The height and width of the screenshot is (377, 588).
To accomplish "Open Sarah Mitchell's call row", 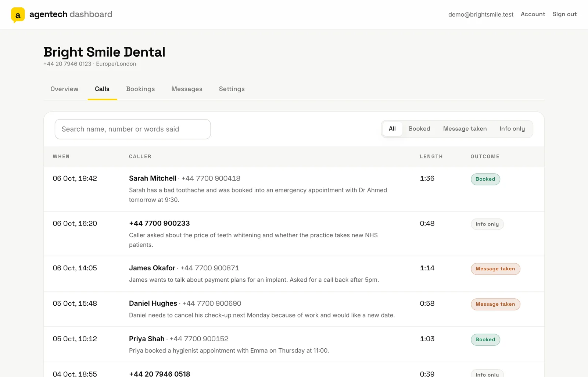I will click(294, 189).
